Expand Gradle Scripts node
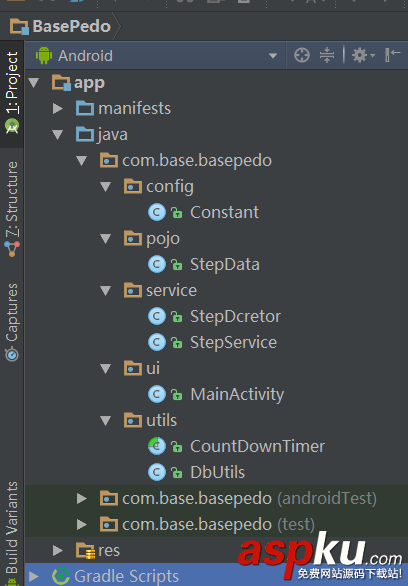This screenshot has width=408, height=586. click(34, 576)
